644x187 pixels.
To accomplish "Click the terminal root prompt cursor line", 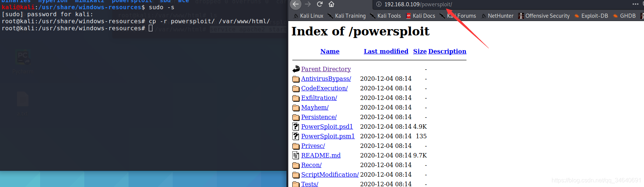I will [77, 28].
